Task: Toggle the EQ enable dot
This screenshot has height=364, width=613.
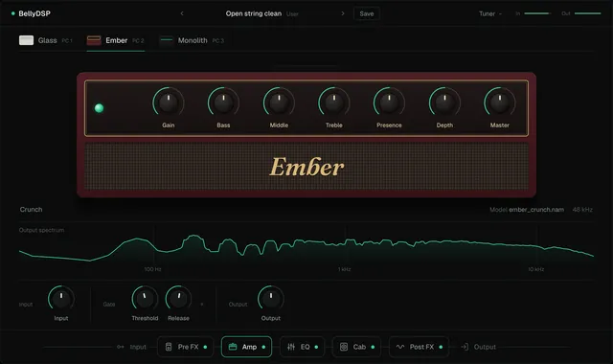Action: (x=316, y=347)
